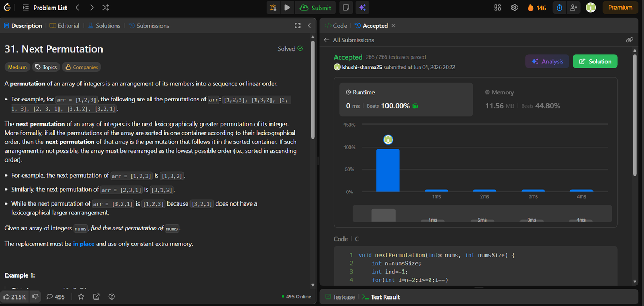Click the Medium difficulty tag
The height and width of the screenshot is (306, 644).
(17, 67)
